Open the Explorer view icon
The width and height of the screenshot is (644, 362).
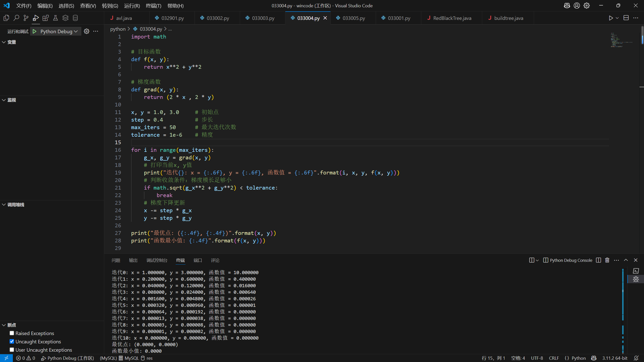point(6,18)
